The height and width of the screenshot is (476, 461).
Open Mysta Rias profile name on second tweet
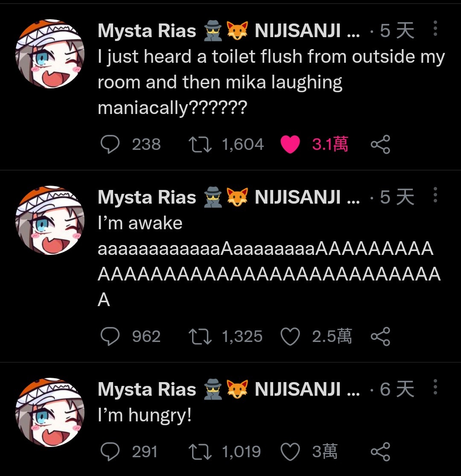click(x=147, y=197)
